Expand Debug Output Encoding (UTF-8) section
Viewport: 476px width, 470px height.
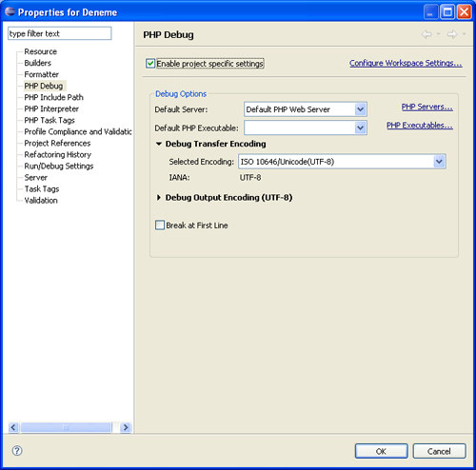[159, 198]
